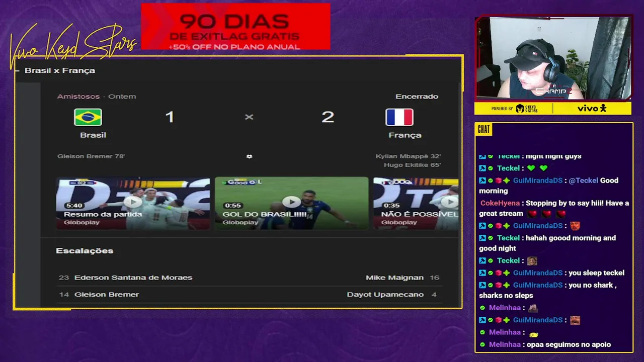Screen dimensions: 644x362
Task: Click the CHAT panel label
Action: tap(484, 129)
